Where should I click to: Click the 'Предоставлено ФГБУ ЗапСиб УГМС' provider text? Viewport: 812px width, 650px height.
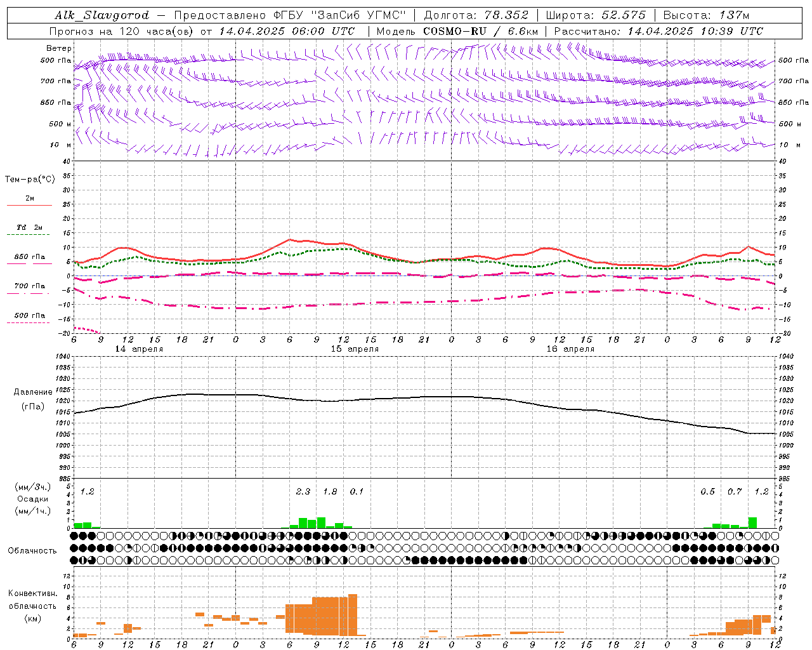point(289,15)
